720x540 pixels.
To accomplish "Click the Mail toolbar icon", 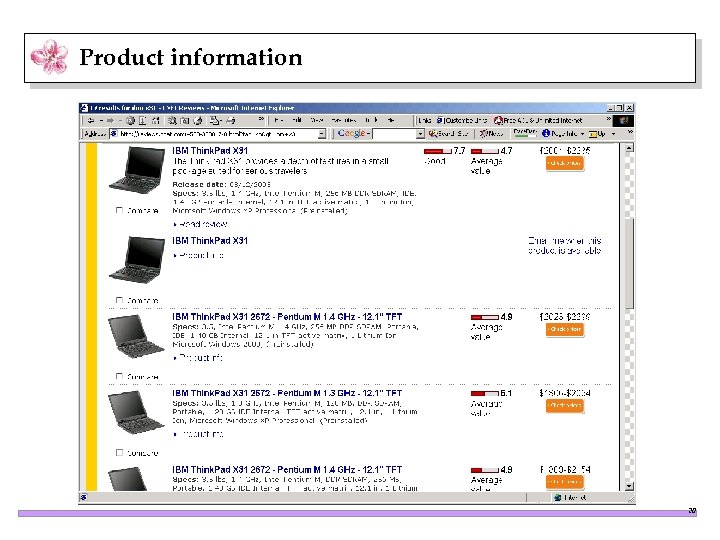I will click(214, 121).
